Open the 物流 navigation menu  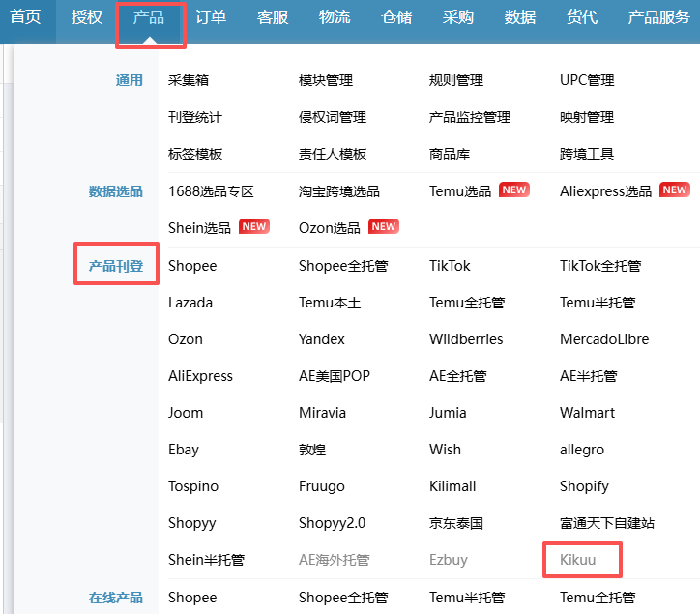pos(335,17)
